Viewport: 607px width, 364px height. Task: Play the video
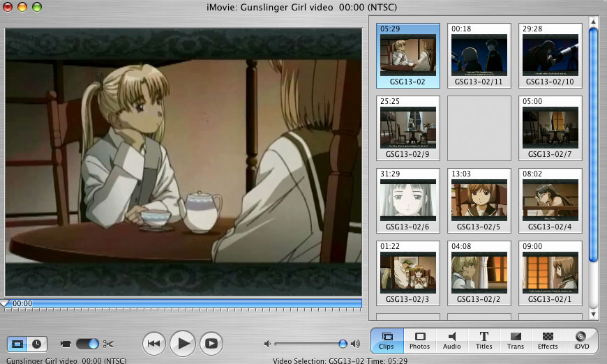coord(182,343)
